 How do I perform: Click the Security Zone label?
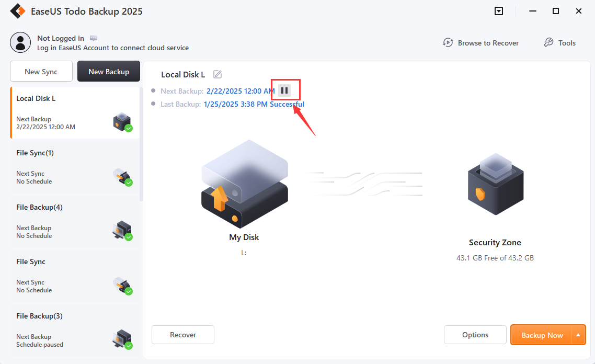coord(495,243)
